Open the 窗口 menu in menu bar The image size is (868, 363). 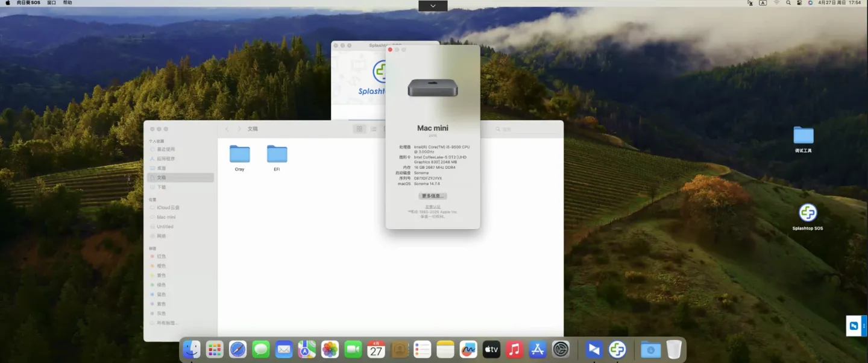51,3
